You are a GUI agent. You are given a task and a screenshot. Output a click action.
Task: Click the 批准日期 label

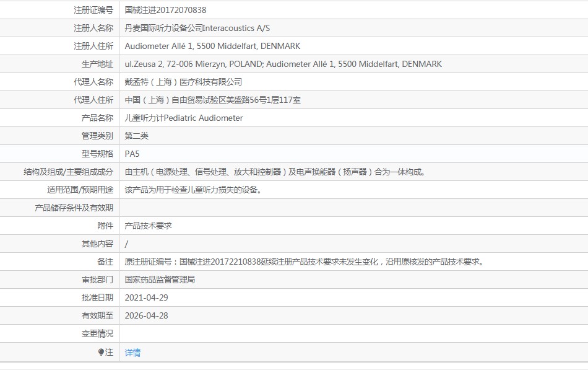98,298
